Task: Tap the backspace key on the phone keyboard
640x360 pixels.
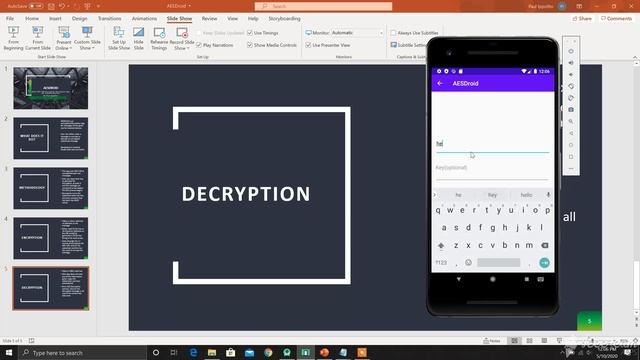Action: click(544, 245)
